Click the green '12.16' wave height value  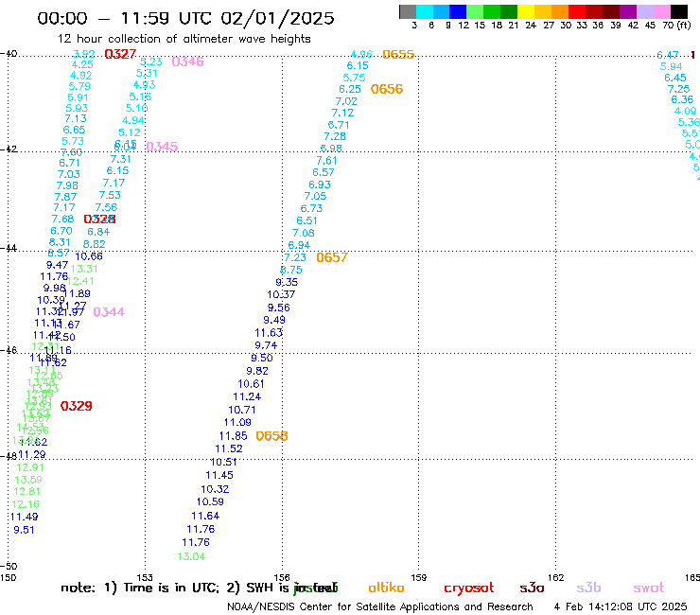(x=26, y=504)
